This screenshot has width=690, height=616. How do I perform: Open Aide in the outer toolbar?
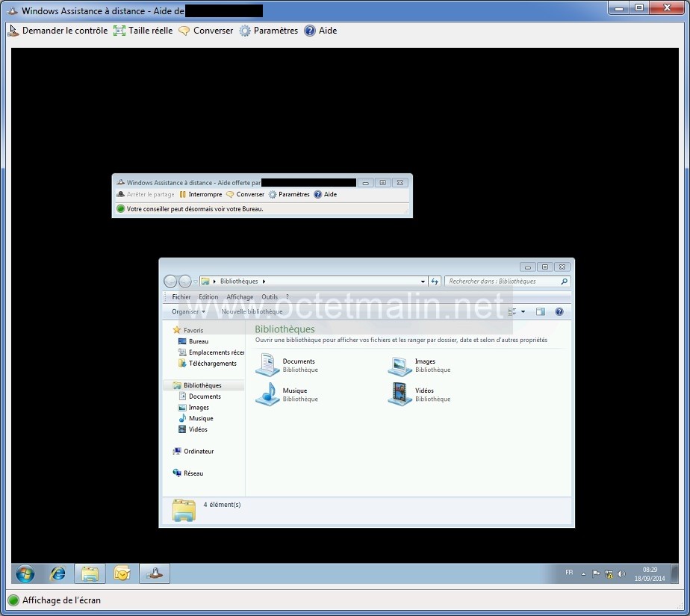click(321, 31)
